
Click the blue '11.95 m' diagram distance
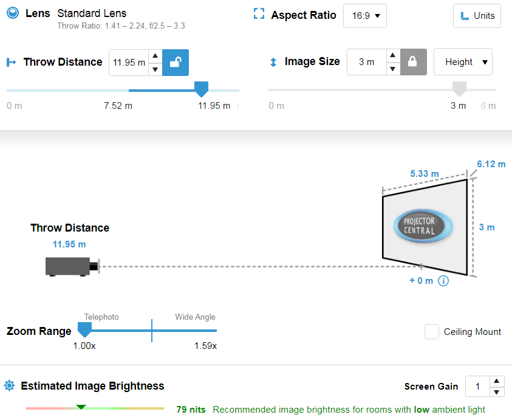point(69,244)
